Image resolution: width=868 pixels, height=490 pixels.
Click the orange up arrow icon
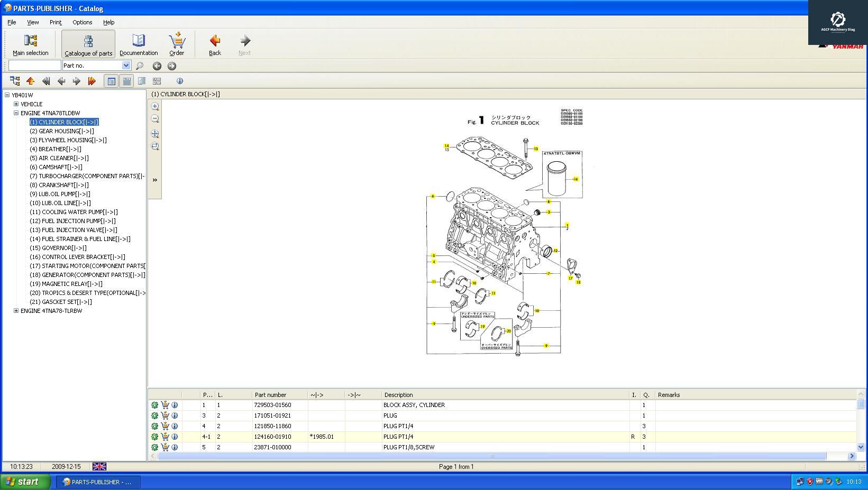pos(30,81)
